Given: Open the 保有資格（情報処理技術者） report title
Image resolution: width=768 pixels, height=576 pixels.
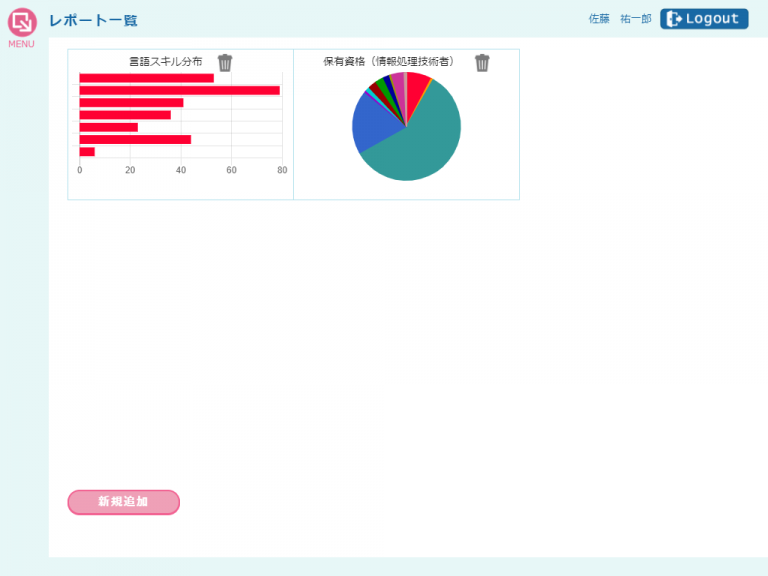Looking at the screenshot, I should (x=388, y=62).
